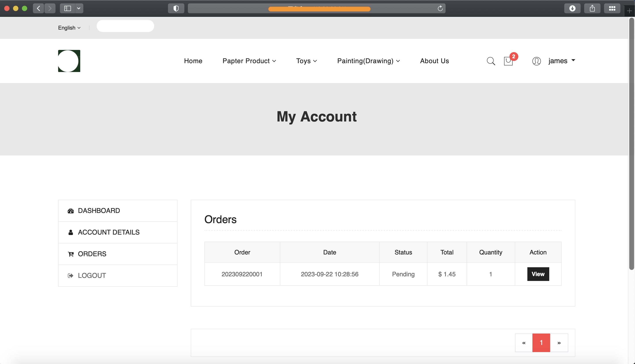Click the page vertical scrollbar
Image resolution: width=635 pixels, height=364 pixels.
[631, 144]
